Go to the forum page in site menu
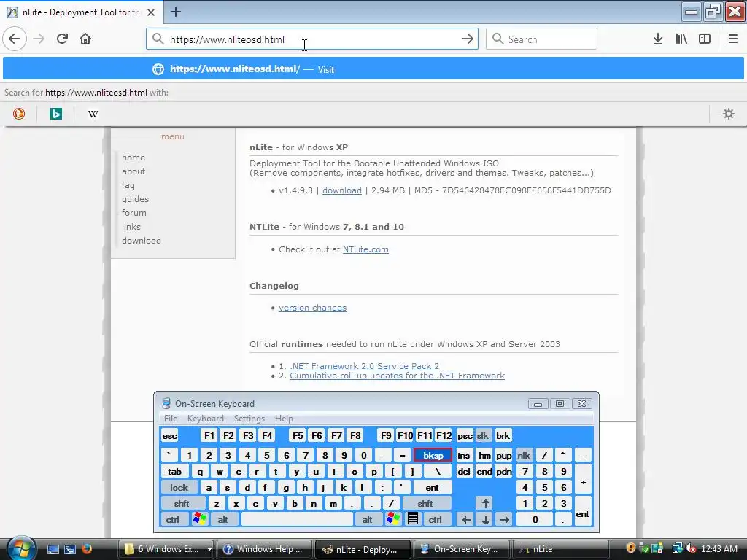Viewport: 747px width, 560px height. [x=134, y=213]
